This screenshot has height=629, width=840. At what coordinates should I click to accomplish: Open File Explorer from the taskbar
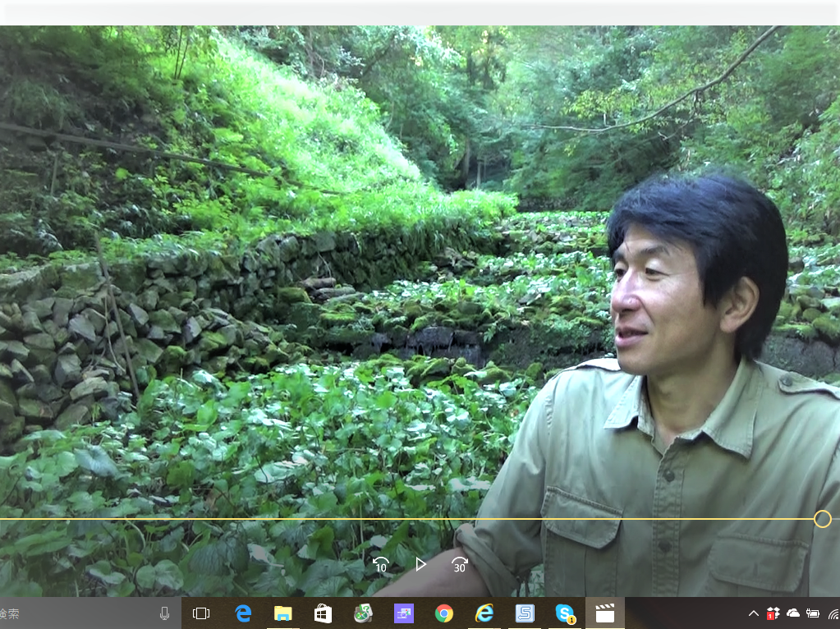click(283, 613)
